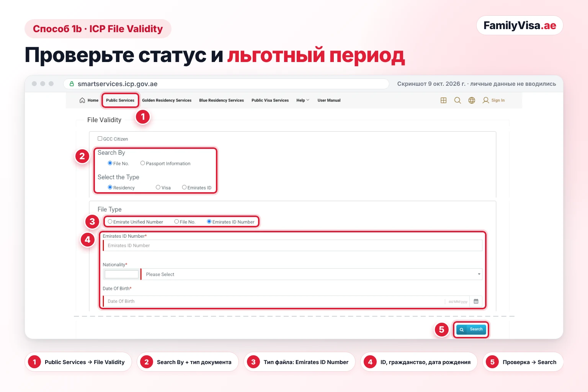Select File No. under File Type
588x392 pixels.
pos(176,222)
